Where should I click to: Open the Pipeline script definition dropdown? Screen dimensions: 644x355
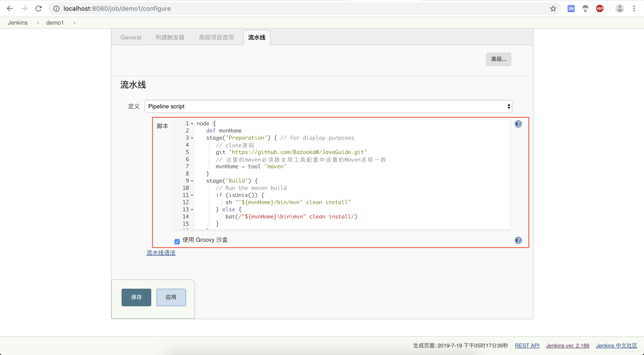pos(328,106)
